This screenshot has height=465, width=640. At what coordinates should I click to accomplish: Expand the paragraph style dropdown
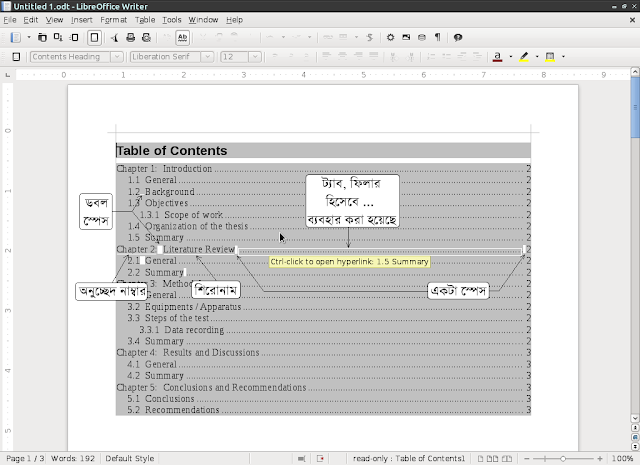[x=117, y=57]
